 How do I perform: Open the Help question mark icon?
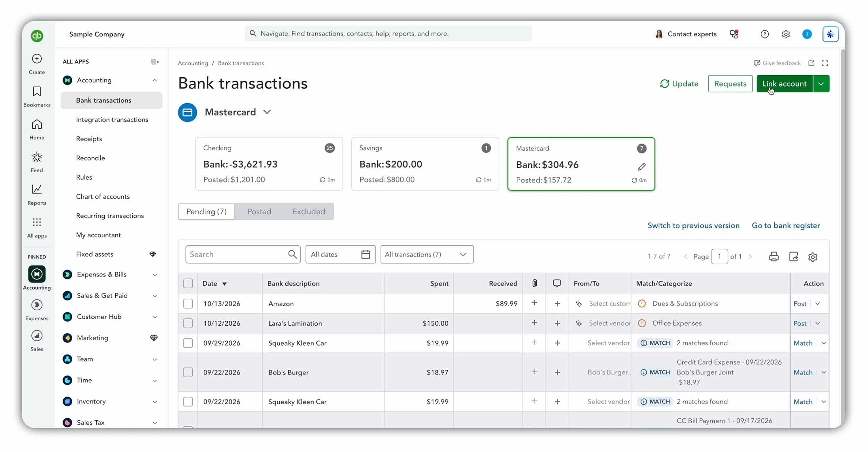tap(765, 34)
